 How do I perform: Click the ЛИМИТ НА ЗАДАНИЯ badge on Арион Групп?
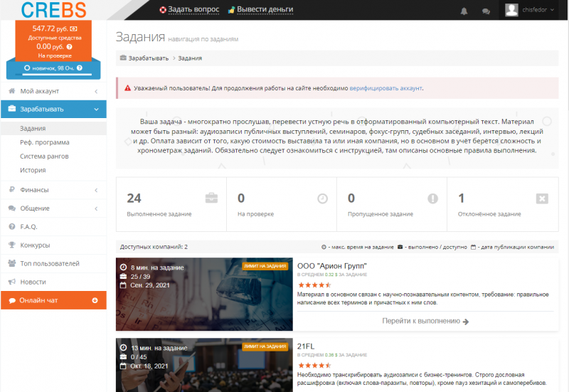tap(265, 266)
